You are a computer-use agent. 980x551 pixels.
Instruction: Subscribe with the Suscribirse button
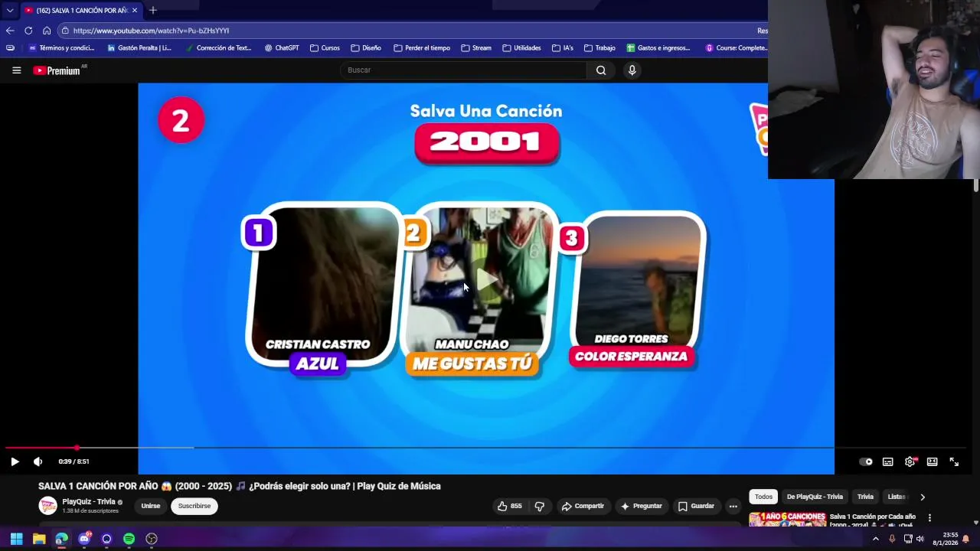coord(194,506)
